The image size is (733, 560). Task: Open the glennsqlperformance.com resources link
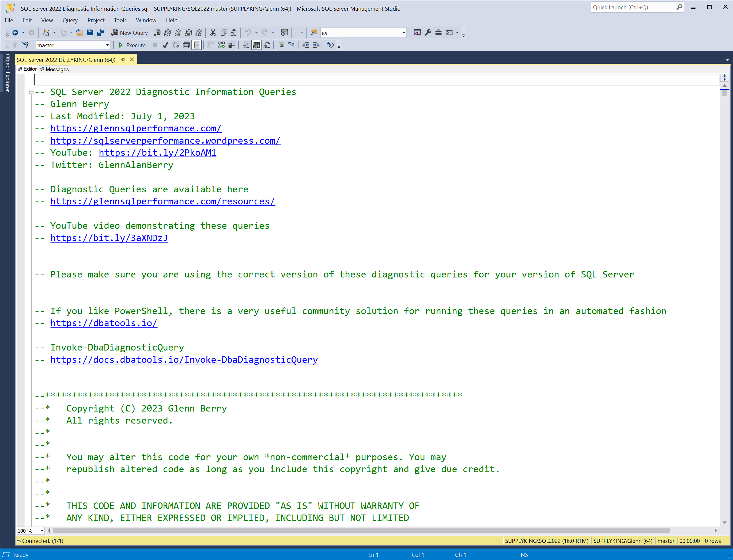pos(163,201)
